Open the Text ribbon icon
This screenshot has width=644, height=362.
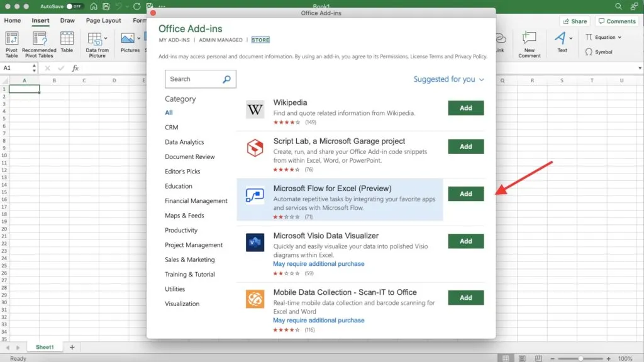coord(560,38)
